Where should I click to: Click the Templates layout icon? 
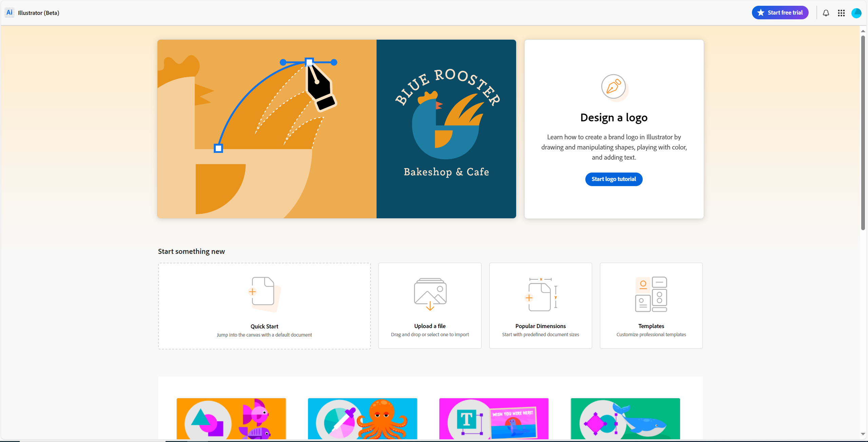click(651, 294)
